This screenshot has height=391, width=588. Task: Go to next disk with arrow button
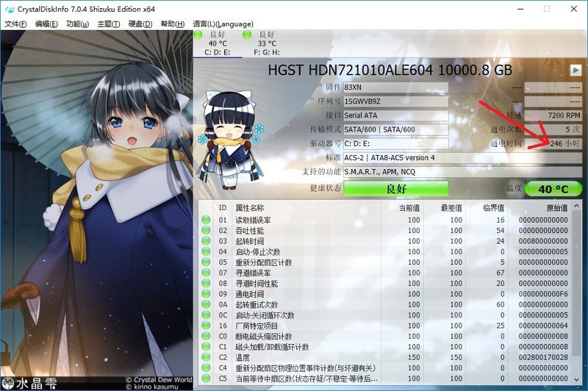pos(576,70)
